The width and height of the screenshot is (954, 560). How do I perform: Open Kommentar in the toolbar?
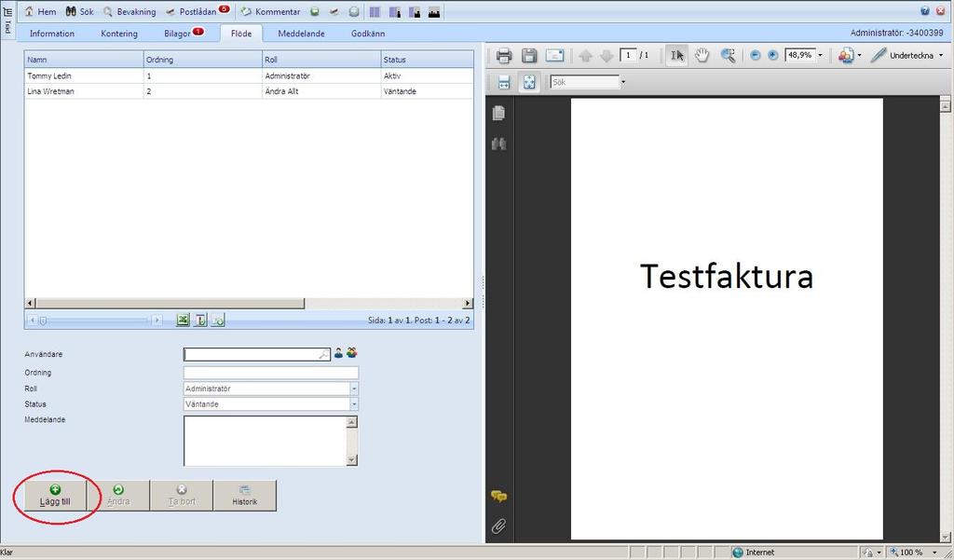[x=271, y=11]
